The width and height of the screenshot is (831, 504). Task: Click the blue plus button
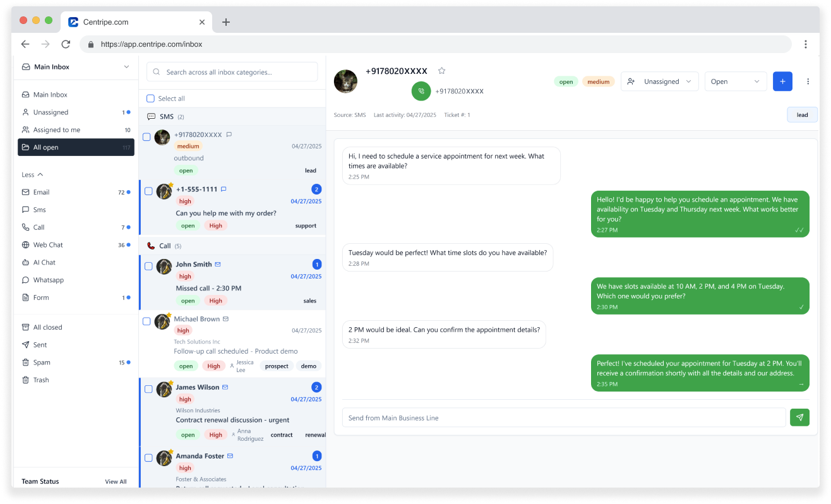click(782, 81)
